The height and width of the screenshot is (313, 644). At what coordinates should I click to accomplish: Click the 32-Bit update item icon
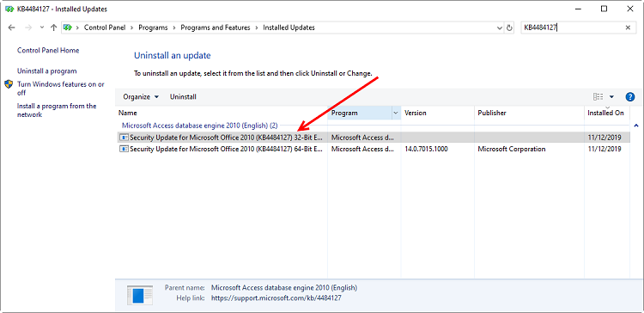click(123, 138)
